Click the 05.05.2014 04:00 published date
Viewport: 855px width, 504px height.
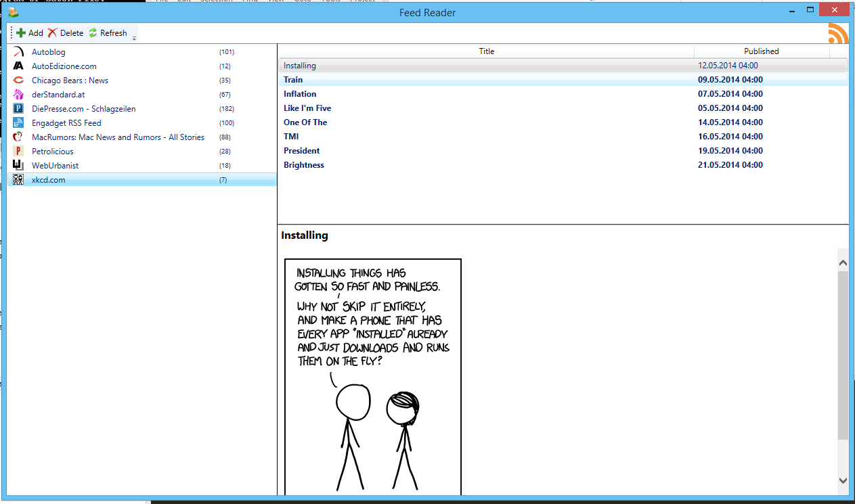pyautogui.click(x=730, y=108)
